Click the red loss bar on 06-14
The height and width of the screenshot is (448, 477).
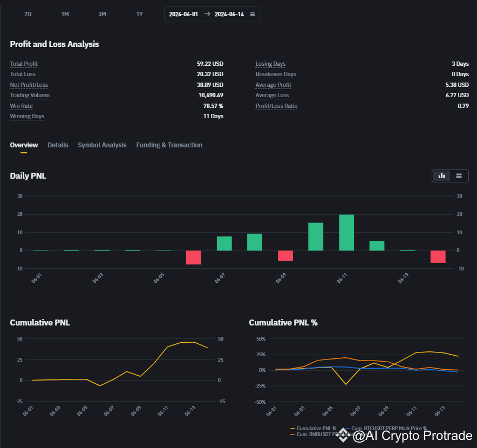click(438, 256)
